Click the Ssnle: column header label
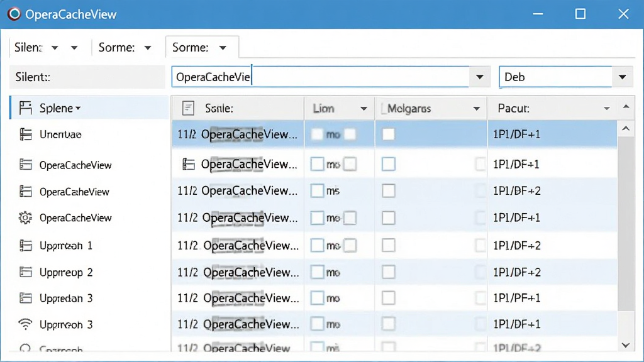 pos(219,108)
